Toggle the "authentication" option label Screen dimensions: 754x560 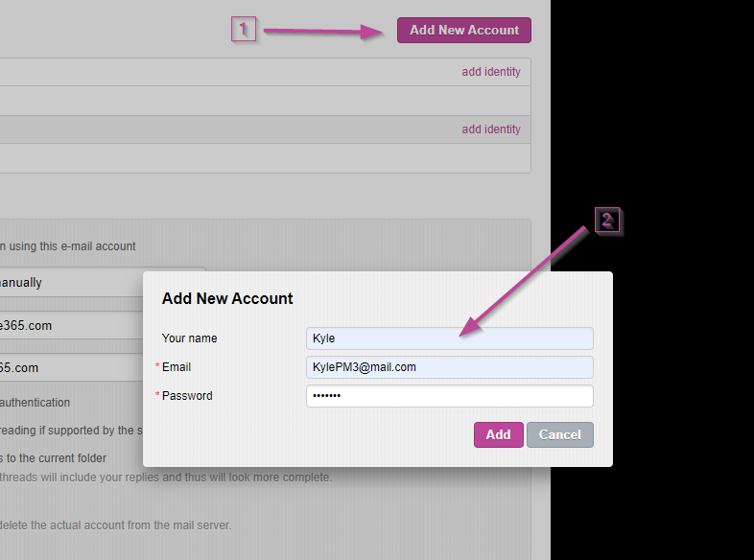[35, 403]
